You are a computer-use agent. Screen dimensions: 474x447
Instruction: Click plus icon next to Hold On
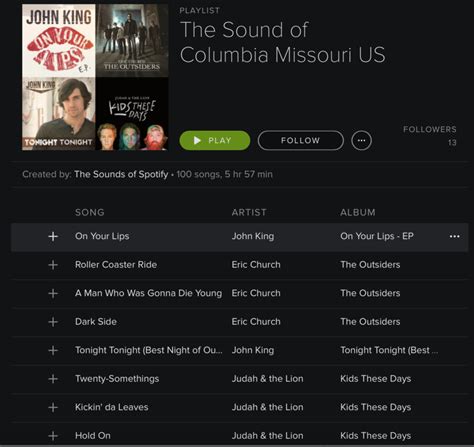(53, 436)
